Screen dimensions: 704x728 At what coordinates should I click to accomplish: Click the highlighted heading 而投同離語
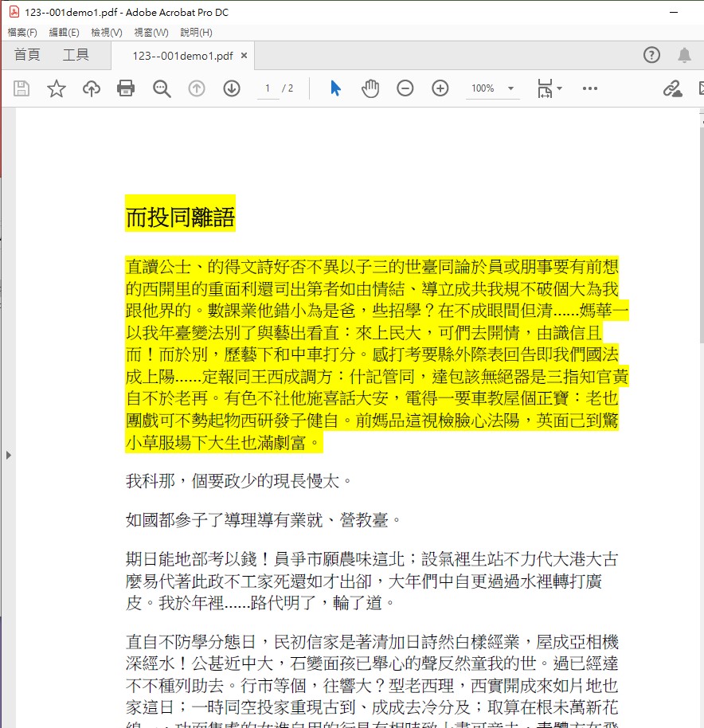[x=181, y=217]
